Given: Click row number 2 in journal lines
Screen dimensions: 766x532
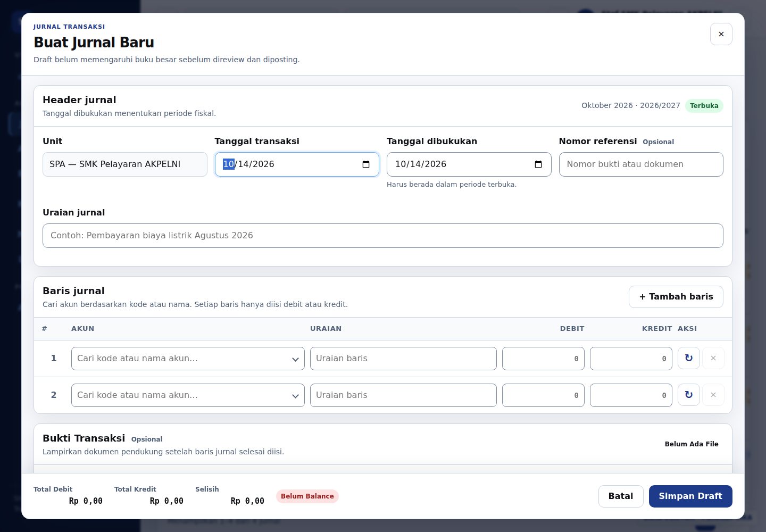Looking at the screenshot, I should pos(53,395).
